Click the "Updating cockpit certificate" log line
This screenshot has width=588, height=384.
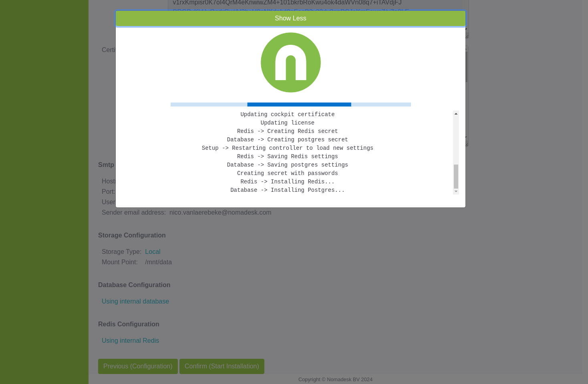[x=288, y=115]
